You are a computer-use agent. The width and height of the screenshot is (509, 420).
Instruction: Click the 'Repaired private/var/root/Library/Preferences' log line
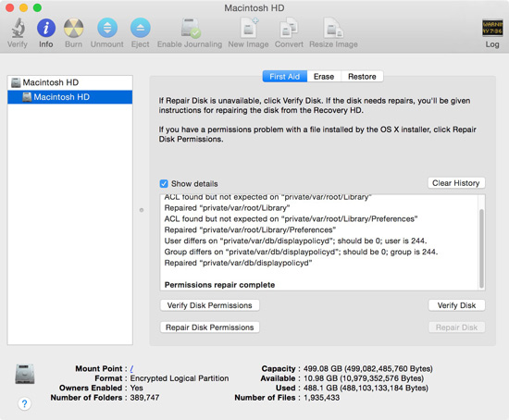pos(250,229)
